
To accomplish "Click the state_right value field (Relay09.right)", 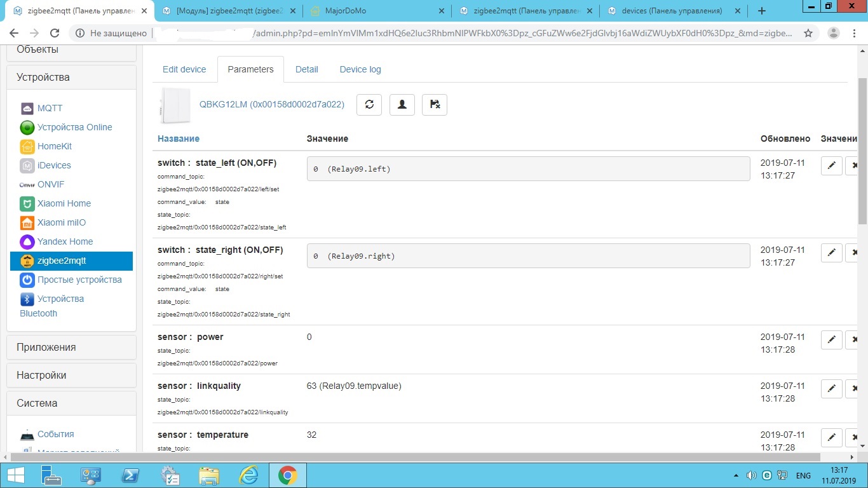I will (x=528, y=256).
